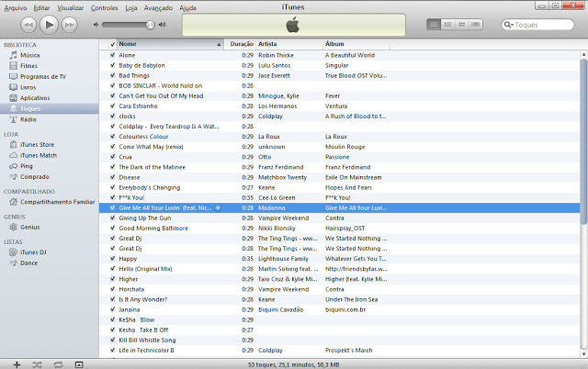Show the artwork viewer panel
Screen dimensions: 588x369
(x=79, y=364)
